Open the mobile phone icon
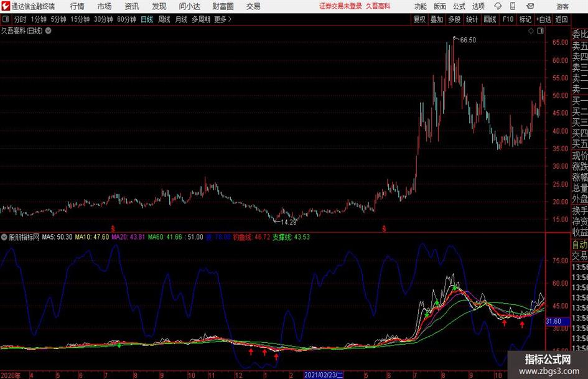588x379 pixels. (x=513, y=6)
